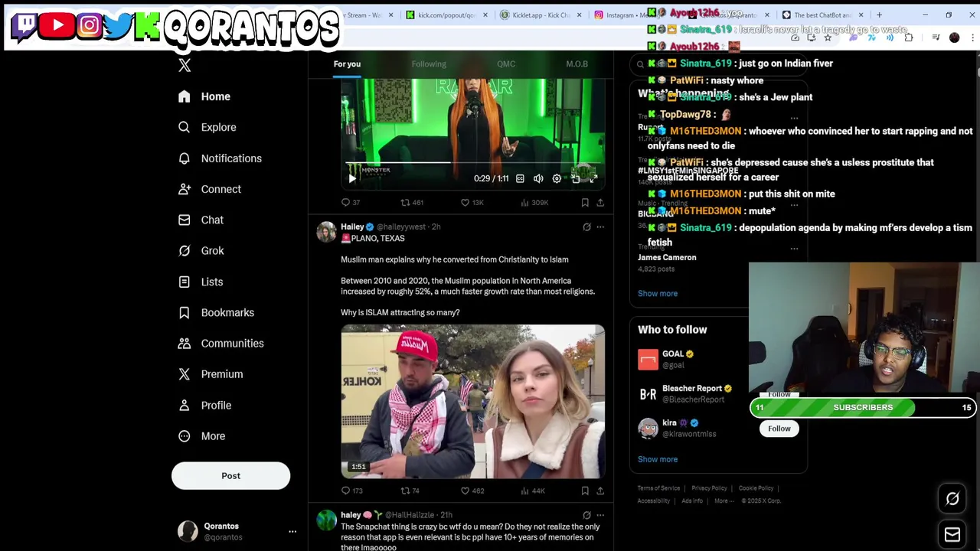This screenshot has height=551, width=980.
Task: Open Grok in the sidebar
Action: (201, 251)
